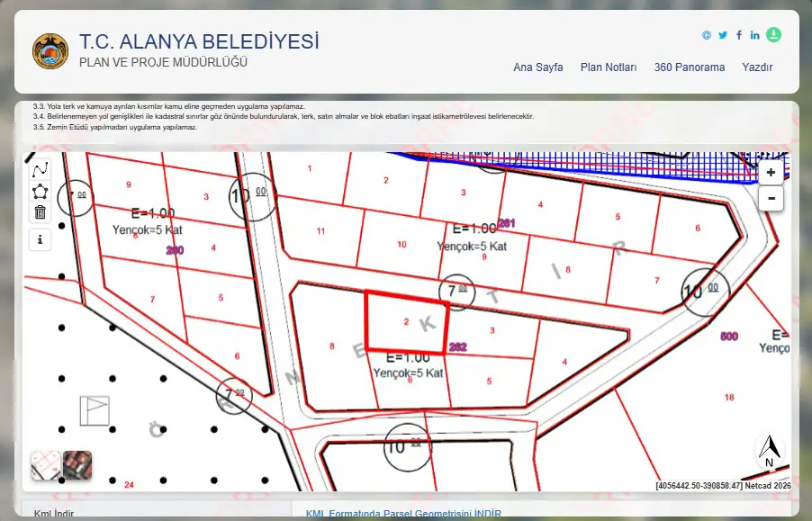
Task: Click the green download icon
Action: tap(773, 35)
